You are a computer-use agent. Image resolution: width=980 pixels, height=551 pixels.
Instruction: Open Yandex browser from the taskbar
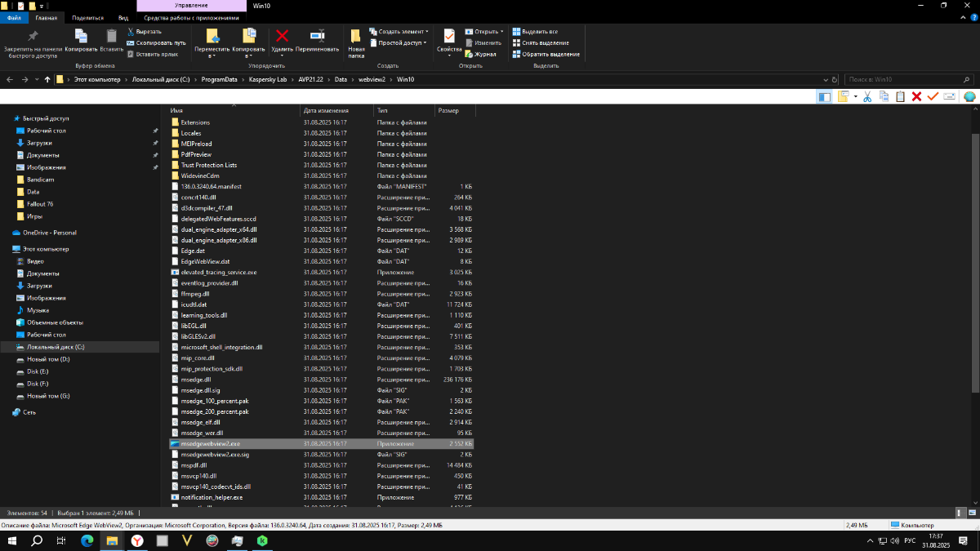137,541
